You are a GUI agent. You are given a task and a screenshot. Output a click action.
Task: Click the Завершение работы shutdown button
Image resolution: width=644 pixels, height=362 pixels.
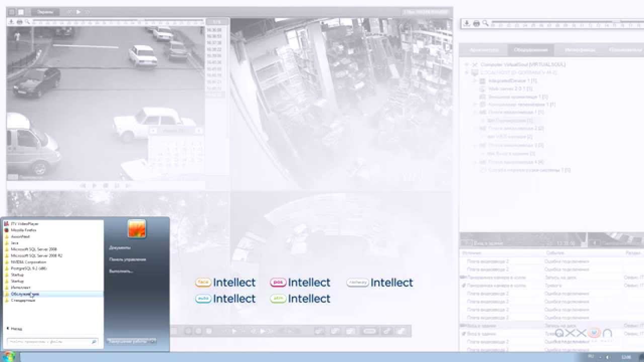click(x=128, y=341)
